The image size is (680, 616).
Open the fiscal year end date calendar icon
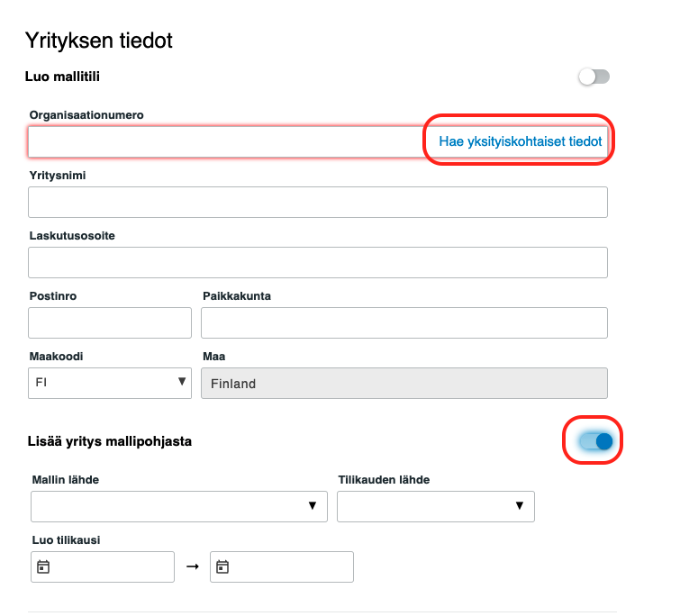point(222,567)
